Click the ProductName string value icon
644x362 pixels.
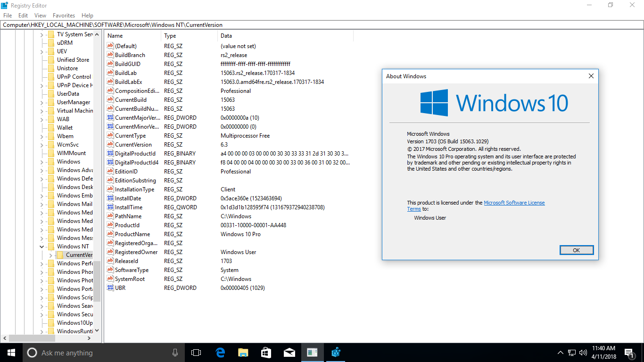[110, 234]
